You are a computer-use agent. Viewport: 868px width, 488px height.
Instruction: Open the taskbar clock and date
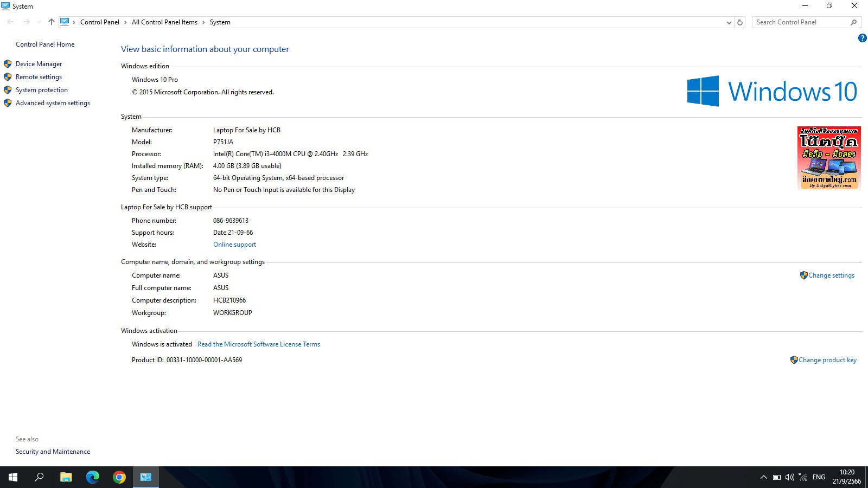pyautogui.click(x=847, y=477)
